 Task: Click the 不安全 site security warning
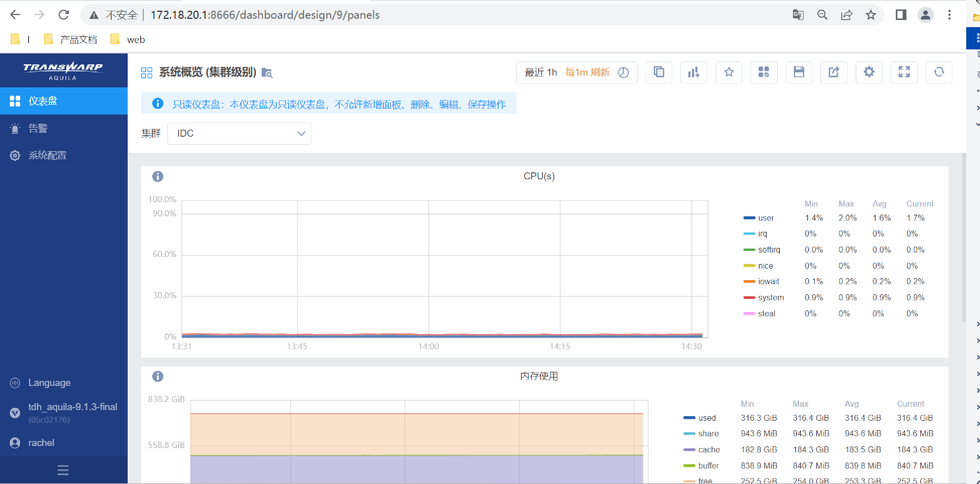click(x=113, y=15)
